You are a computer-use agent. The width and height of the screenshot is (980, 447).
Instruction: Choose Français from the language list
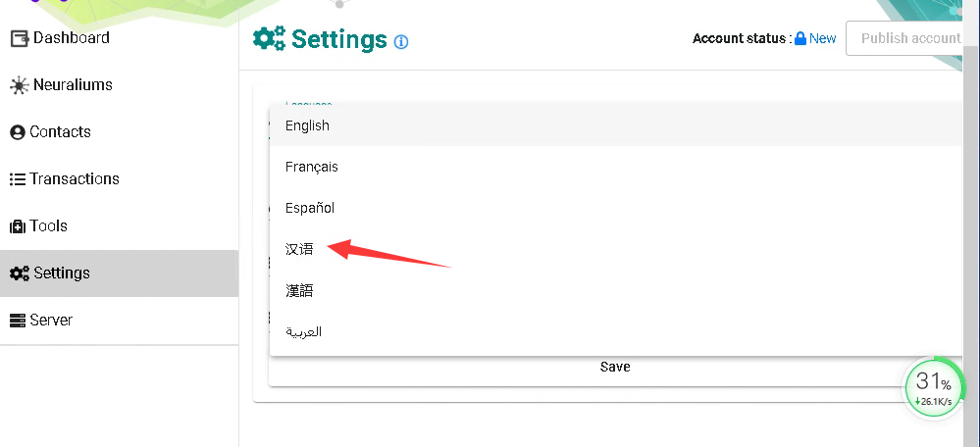pos(615,167)
